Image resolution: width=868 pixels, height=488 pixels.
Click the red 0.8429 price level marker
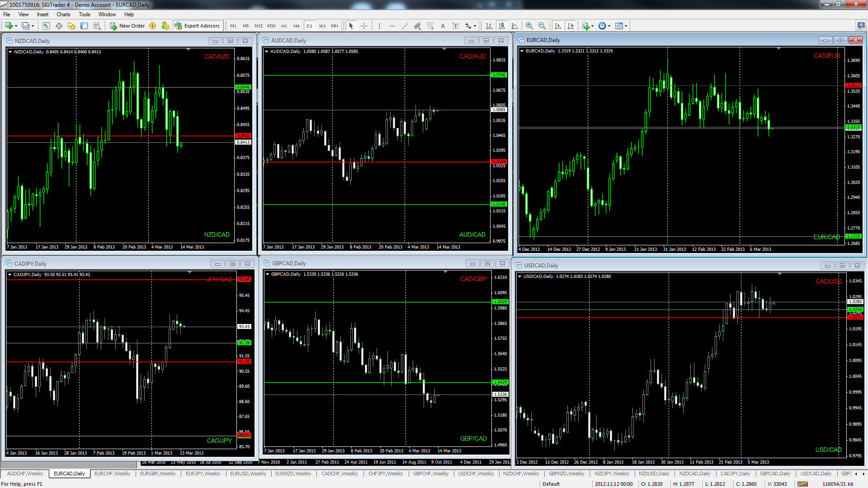243,136
